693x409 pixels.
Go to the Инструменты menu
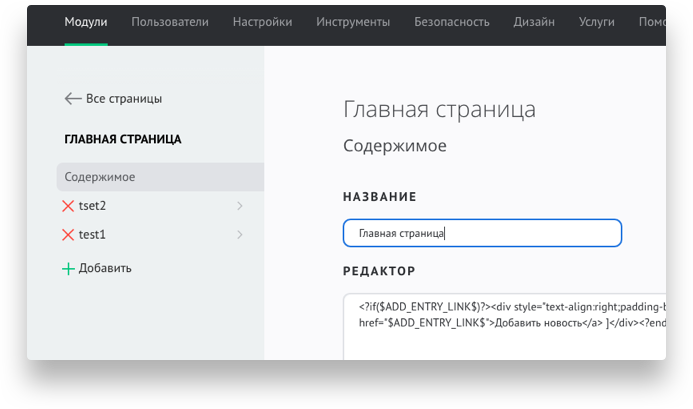coord(353,21)
